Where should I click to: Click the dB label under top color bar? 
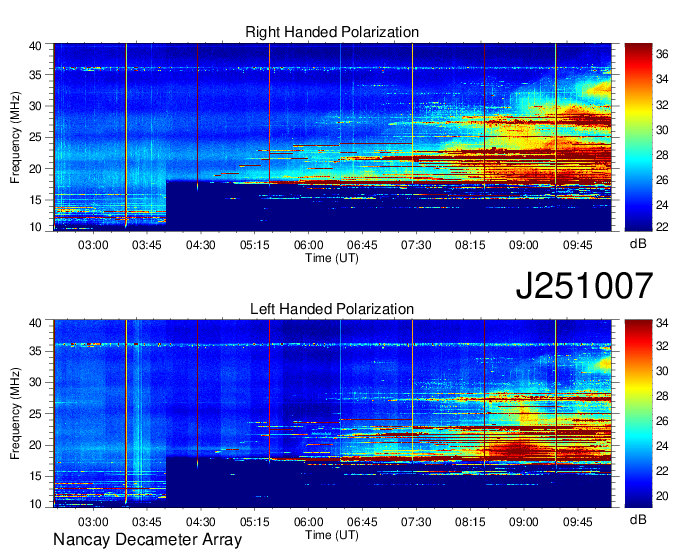638,244
